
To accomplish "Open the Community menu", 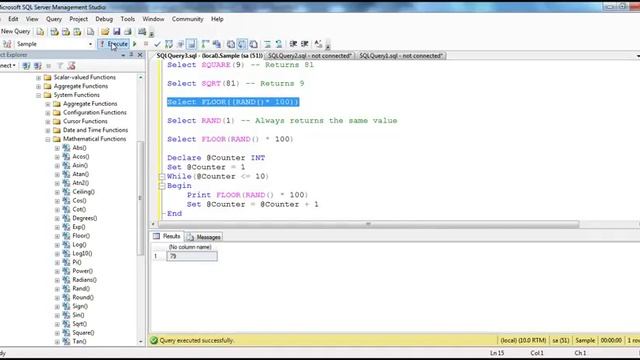I will pos(187,19).
